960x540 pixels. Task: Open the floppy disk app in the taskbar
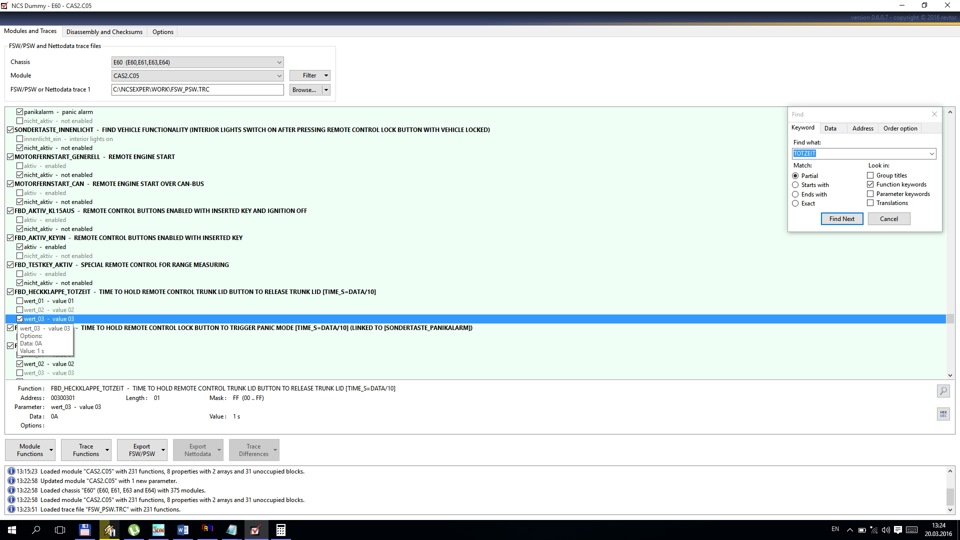[84, 530]
